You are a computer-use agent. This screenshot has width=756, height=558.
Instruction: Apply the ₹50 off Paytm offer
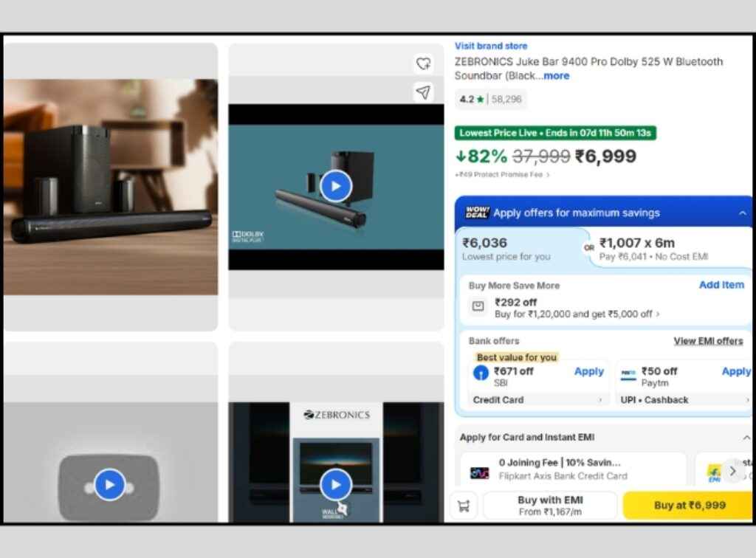[x=736, y=371]
